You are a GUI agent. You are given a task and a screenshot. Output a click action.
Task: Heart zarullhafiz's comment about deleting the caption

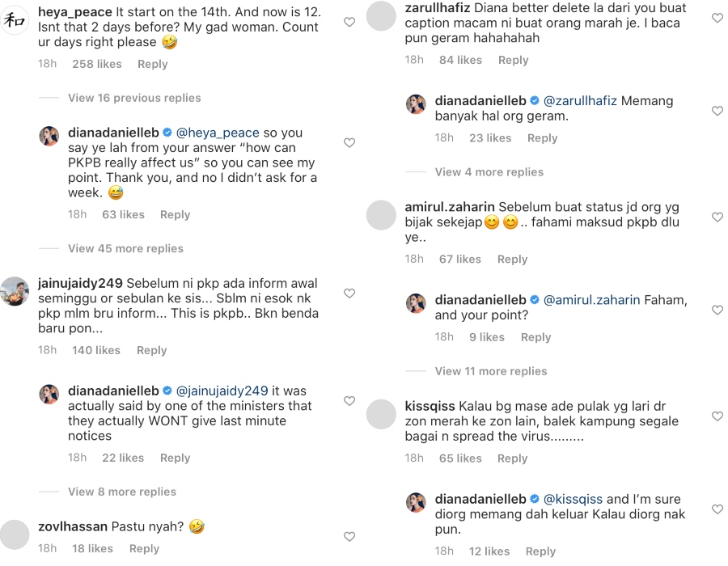click(x=717, y=18)
